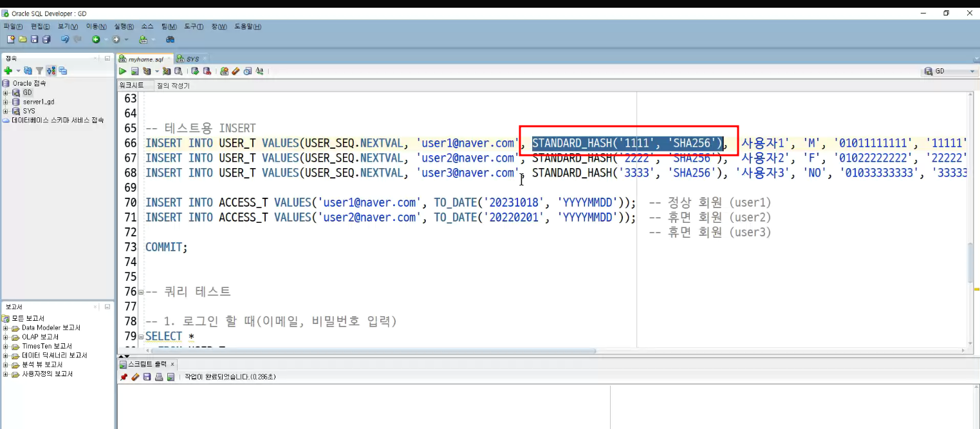The image size is (980, 429).
Task: Open dropdown arrow beside Explain Plan icon
Action: tap(156, 71)
